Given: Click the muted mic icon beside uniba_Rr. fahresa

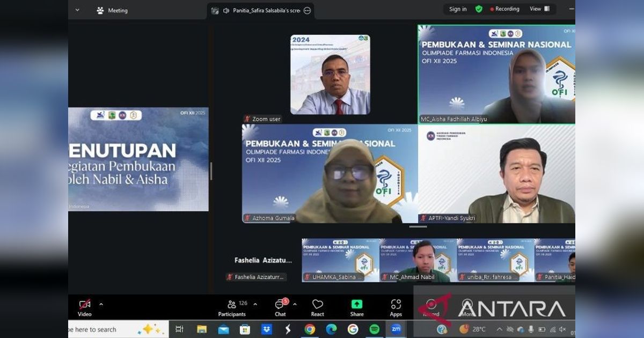Looking at the screenshot, I should click(462, 277).
